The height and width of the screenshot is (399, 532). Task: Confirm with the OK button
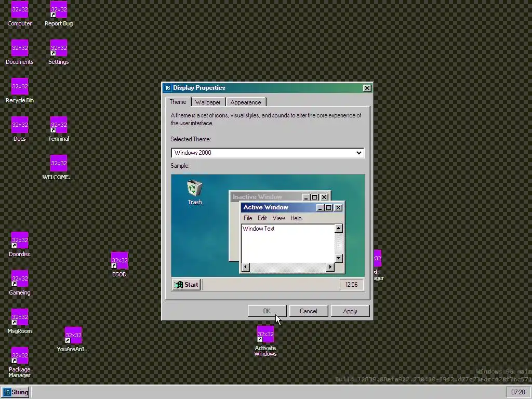click(267, 311)
